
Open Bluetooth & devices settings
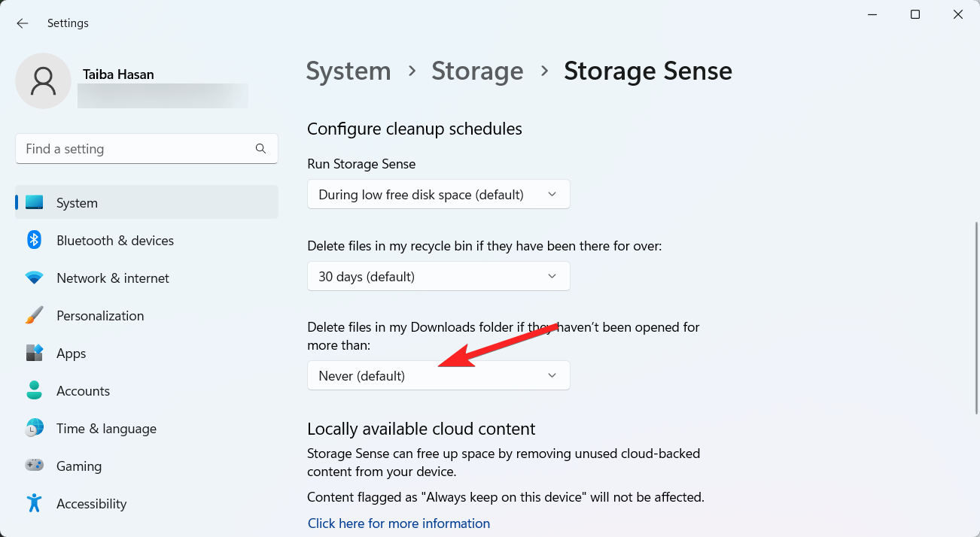(x=34, y=240)
